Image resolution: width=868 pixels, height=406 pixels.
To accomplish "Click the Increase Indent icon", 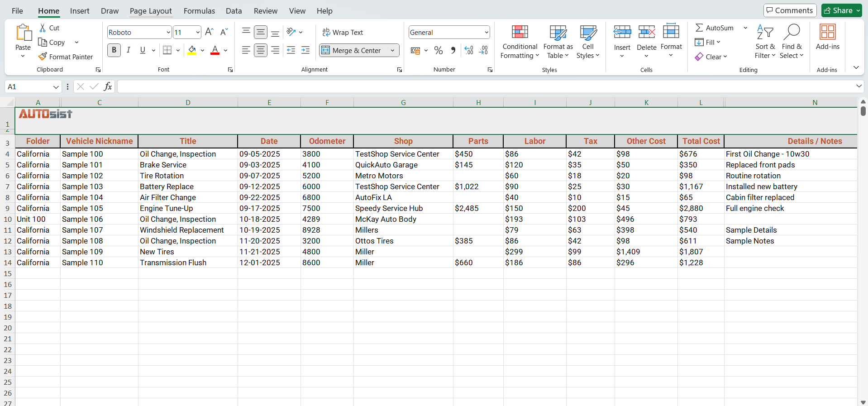I will coord(305,50).
